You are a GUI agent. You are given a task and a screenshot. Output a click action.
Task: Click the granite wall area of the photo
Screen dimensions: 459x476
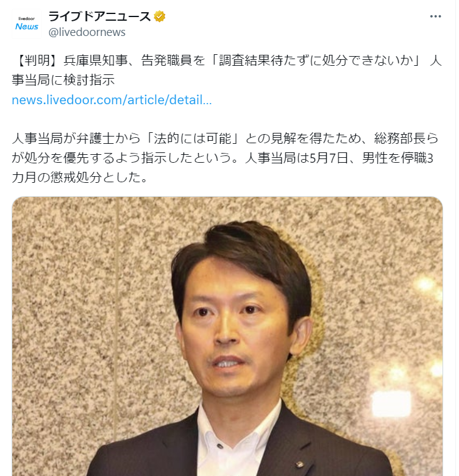point(76,304)
